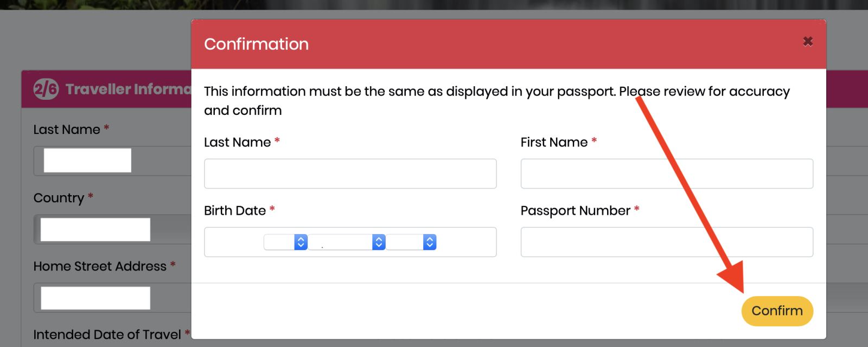Increment the day value in Birth Date
This screenshot has height=347, width=868.
pyautogui.click(x=300, y=239)
